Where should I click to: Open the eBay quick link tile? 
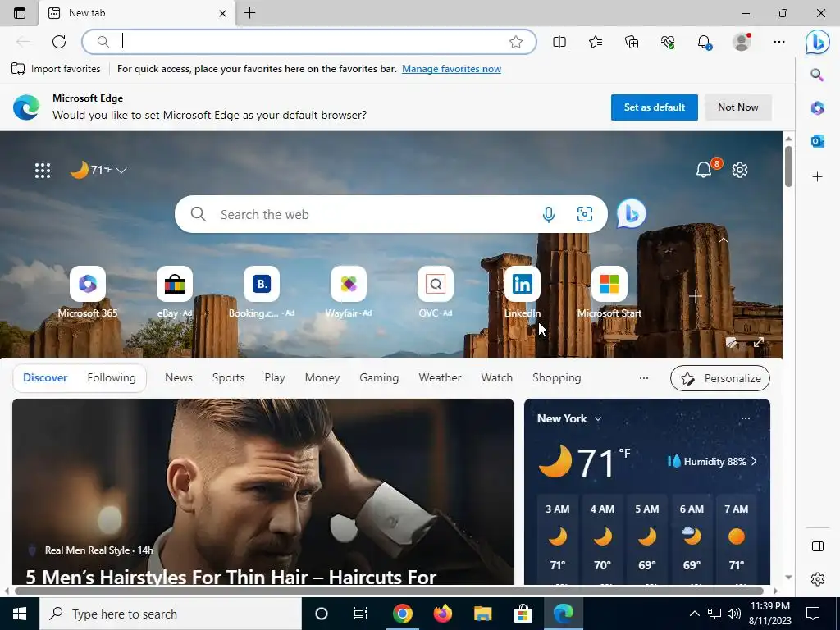pyautogui.click(x=175, y=293)
